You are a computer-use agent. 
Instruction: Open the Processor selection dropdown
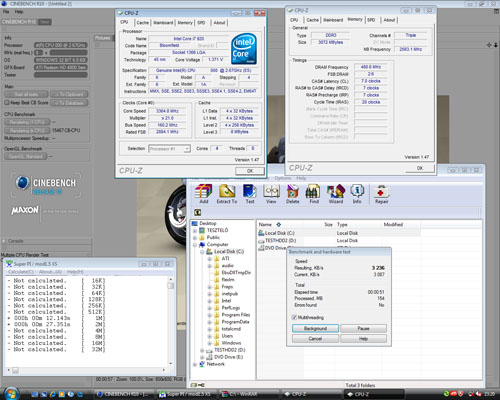tap(169, 149)
